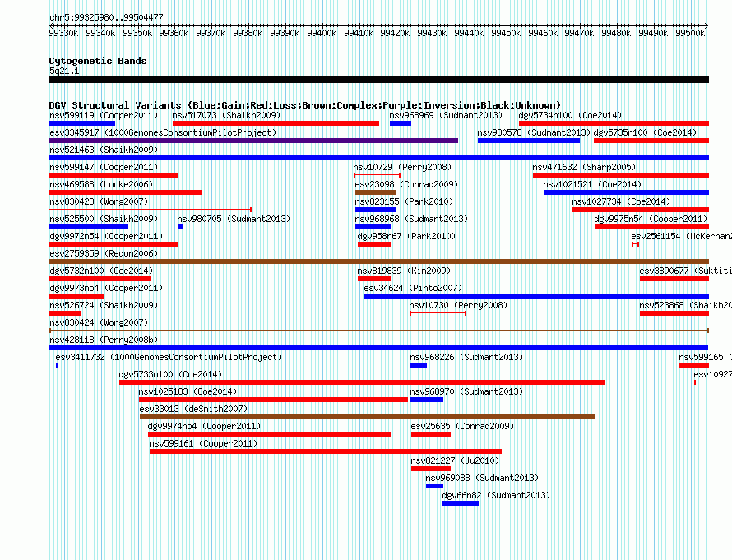Viewport: 732px width, 560px height.
Task: Click the 99450k ruler position
Action: [506, 33]
